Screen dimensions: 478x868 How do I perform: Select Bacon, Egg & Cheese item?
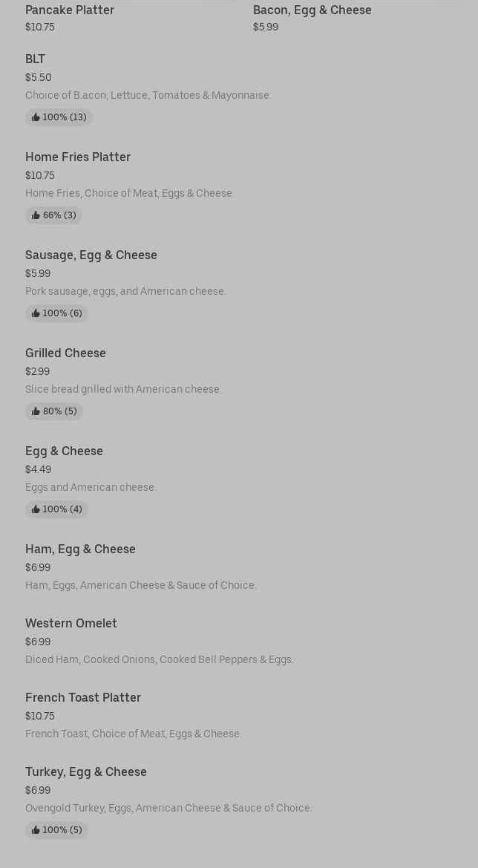tap(312, 10)
